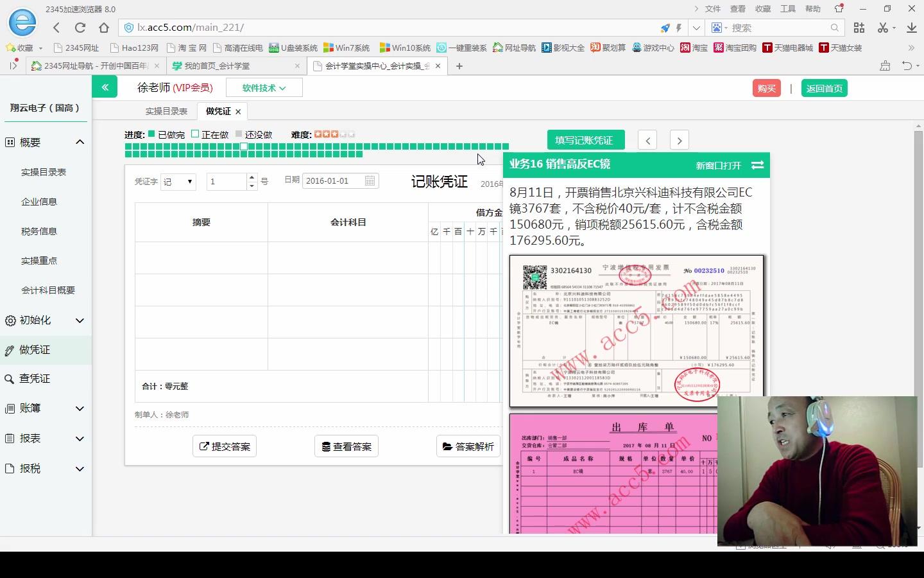Open the 报税 sidebar icon
Screen dimensions: 924x578
9,468
